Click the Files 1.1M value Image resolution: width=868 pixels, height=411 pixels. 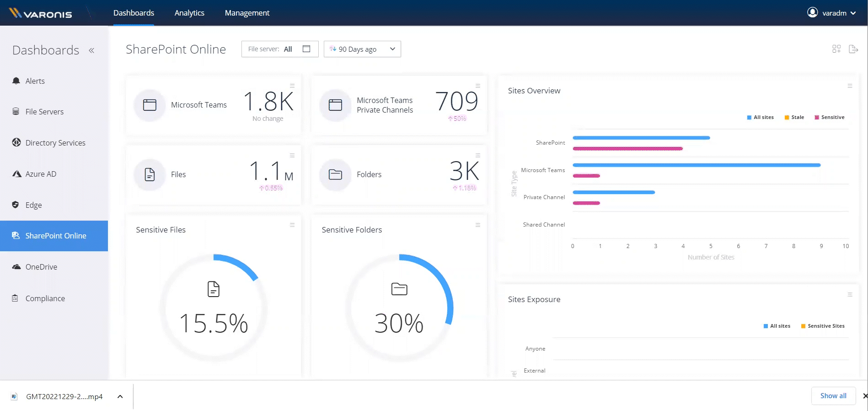pos(271,171)
